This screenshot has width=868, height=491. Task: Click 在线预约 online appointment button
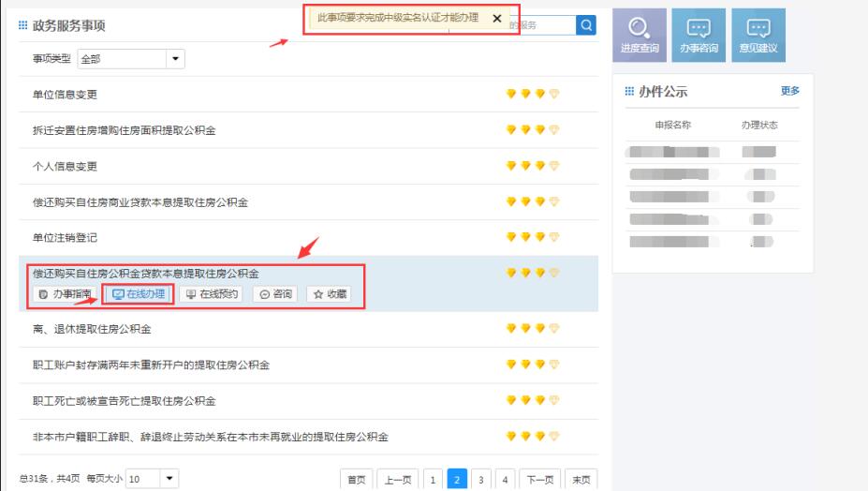212,294
